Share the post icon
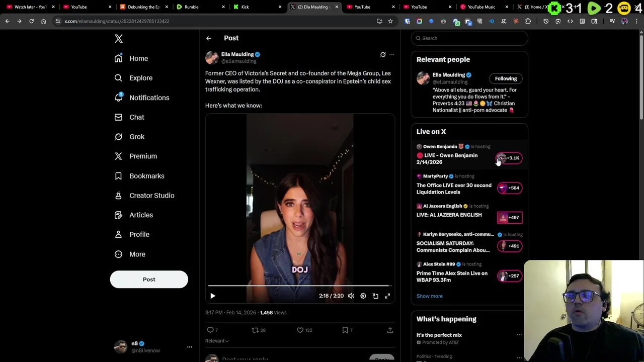 pos(390,330)
